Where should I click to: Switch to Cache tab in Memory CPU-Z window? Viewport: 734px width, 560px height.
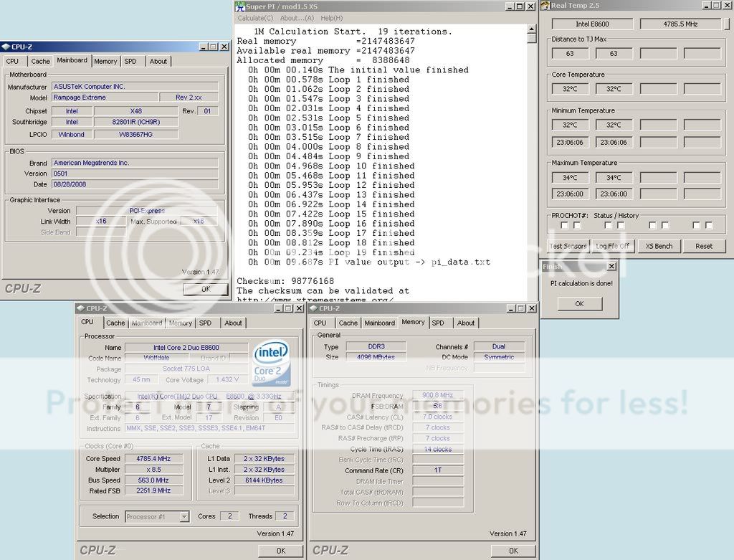click(348, 323)
